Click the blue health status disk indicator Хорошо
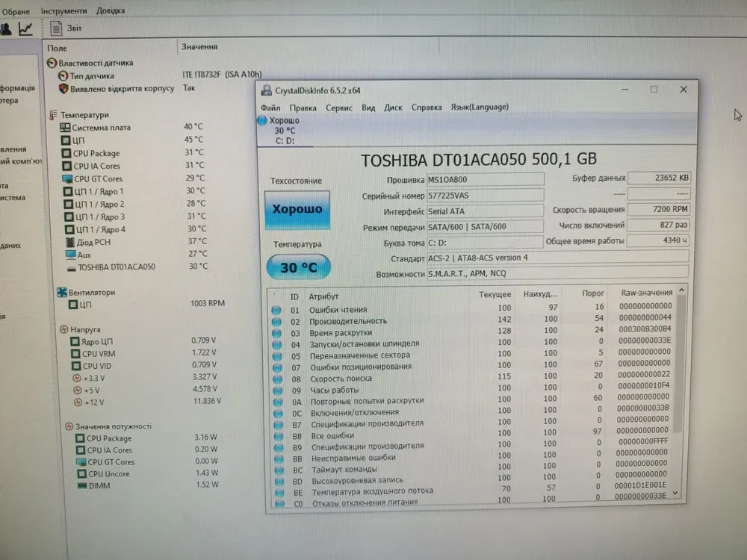The width and height of the screenshot is (747, 560). point(262,121)
